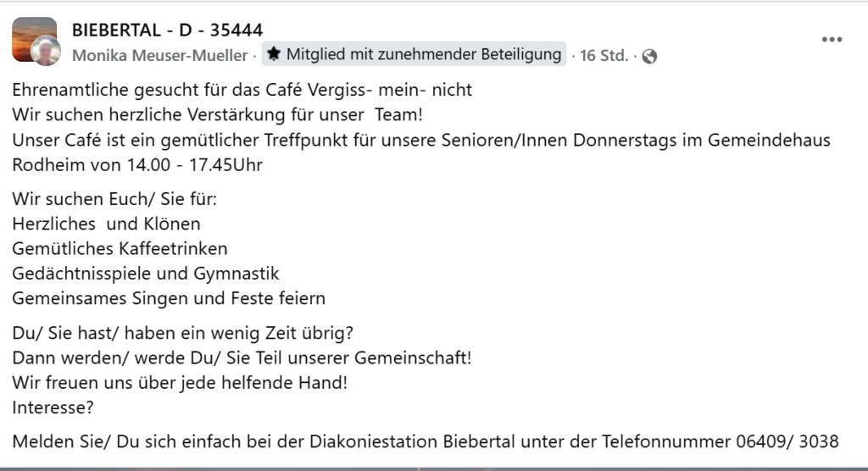This screenshot has width=868, height=471.
Task: Click the 'Herzliches und Klönen' line
Action: pyautogui.click(x=106, y=224)
